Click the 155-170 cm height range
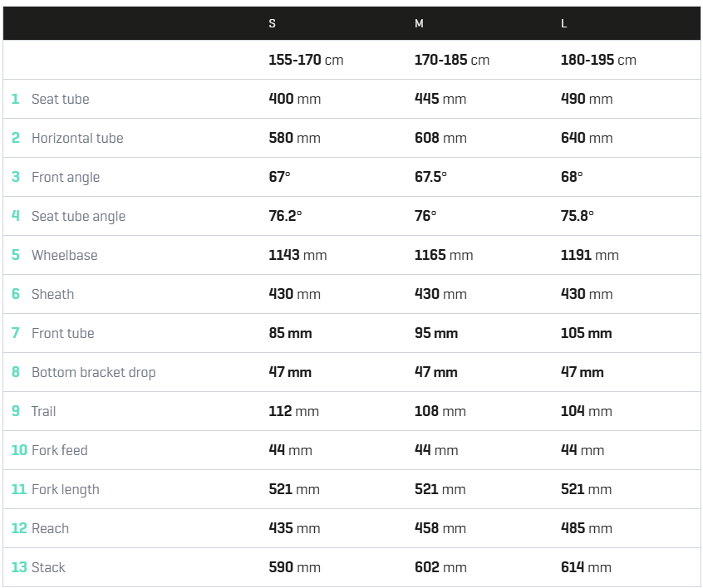This screenshot has width=703, height=588. tap(306, 60)
